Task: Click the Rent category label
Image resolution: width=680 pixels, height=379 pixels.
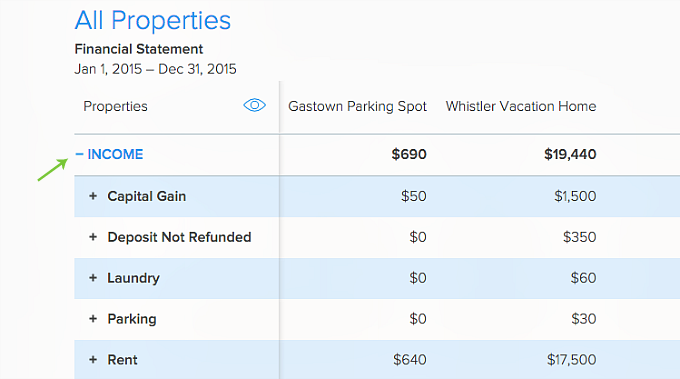Action: tap(122, 360)
